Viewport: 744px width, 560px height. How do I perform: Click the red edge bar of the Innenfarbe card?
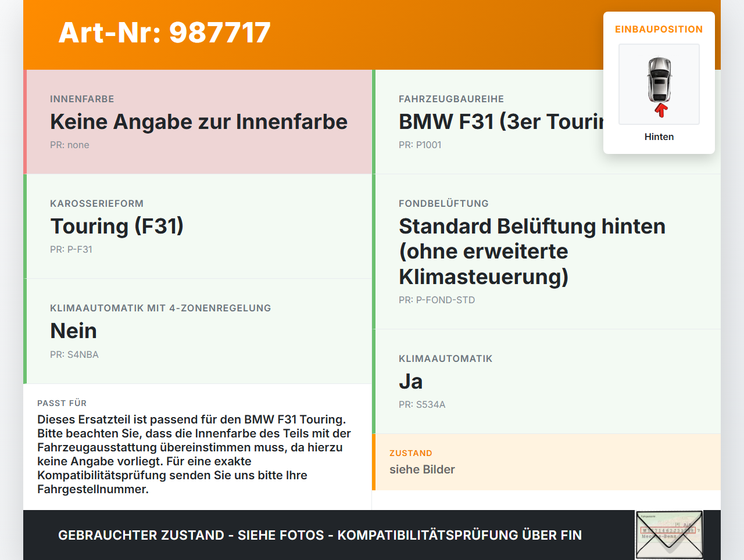[x=24, y=121]
